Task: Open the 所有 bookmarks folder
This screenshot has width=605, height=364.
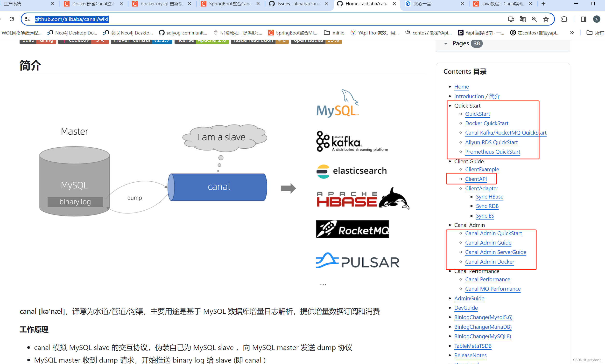Action: pos(595,33)
